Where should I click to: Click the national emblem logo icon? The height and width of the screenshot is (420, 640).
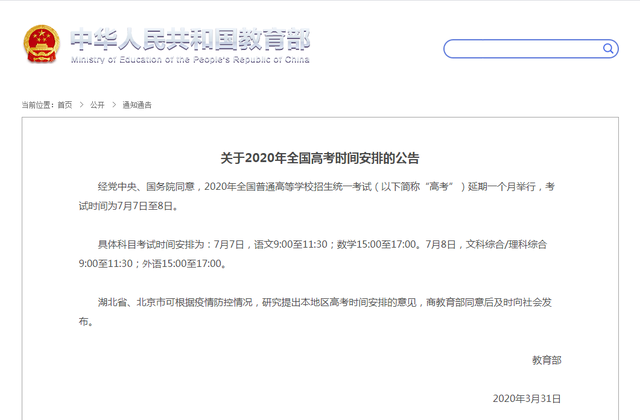click(42, 44)
